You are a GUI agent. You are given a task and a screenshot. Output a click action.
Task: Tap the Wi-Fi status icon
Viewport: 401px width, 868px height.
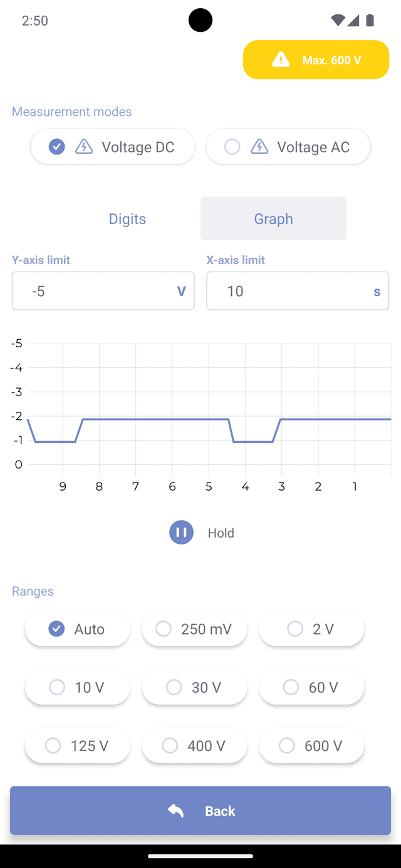(337, 21)
